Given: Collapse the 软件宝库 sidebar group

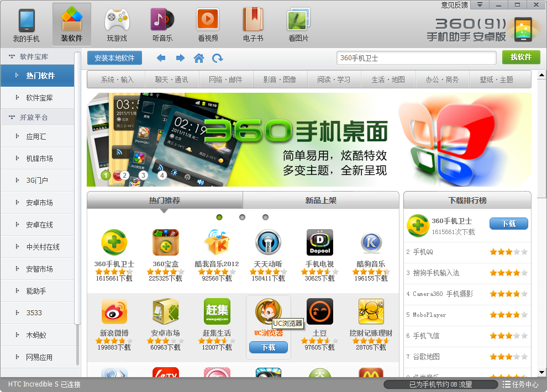Looking at the screenshot, I should pos(11,56).
